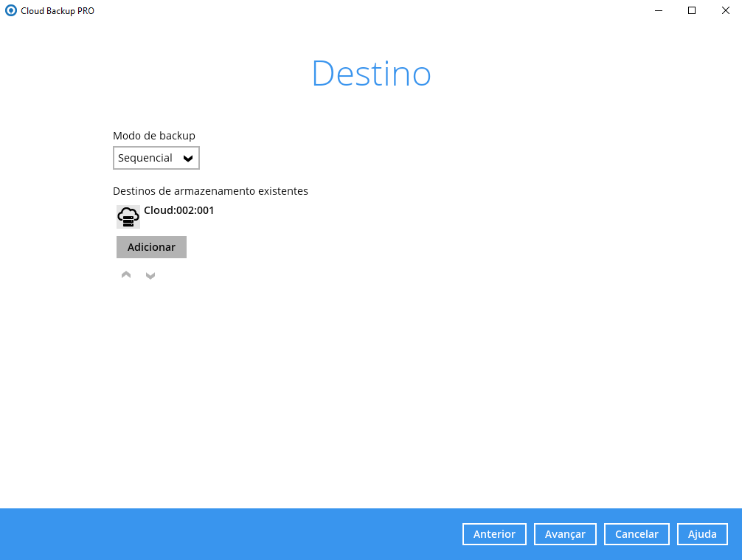Go back with the Anterior button
Image resolution: width=742 pixels, height=560 pixels.
(494, 534)
